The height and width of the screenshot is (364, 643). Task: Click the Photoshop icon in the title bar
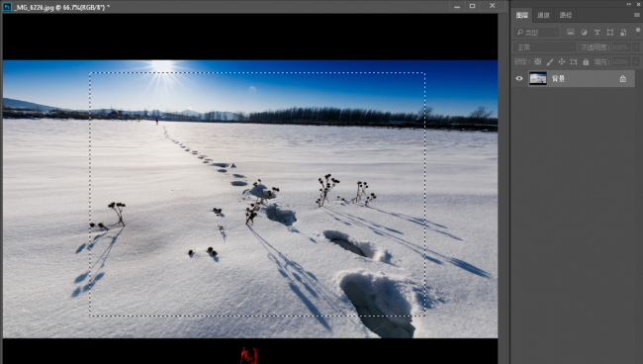pos(7,7)
